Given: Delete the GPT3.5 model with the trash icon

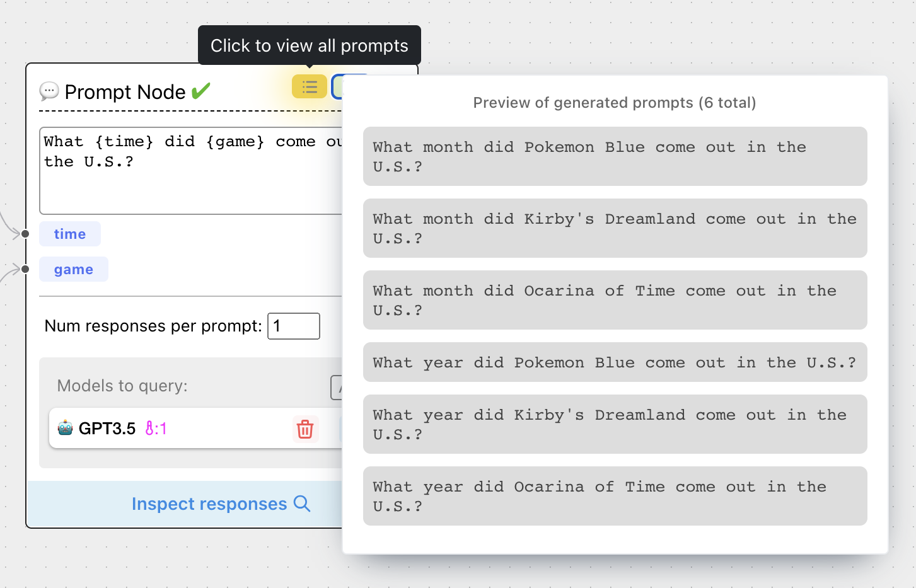Looking at the screenshot, I should click(305, 429).
